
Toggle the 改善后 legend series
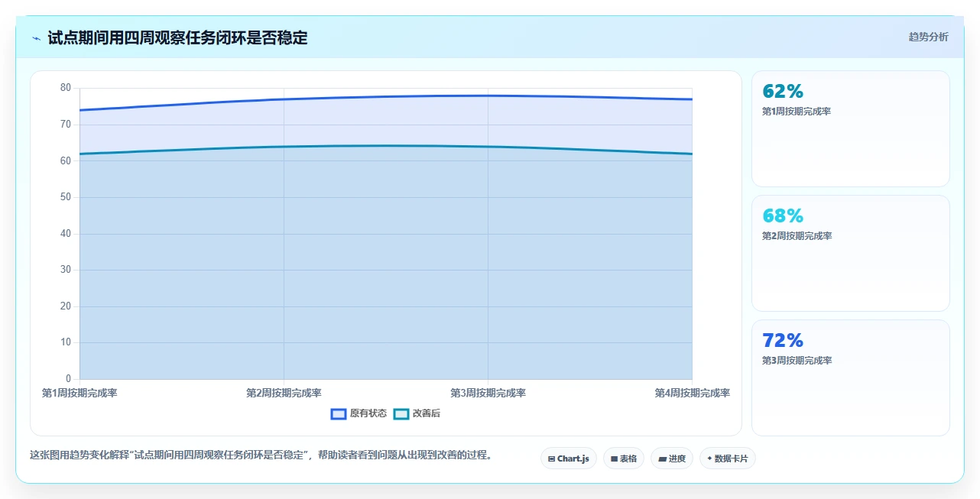tap(417, 413)
